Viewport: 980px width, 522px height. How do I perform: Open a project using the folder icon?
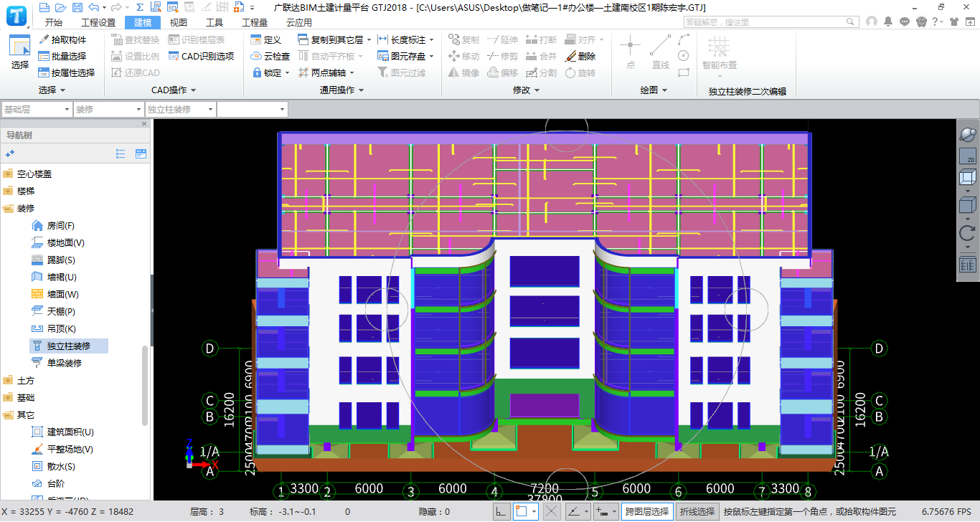coord(60,7)
